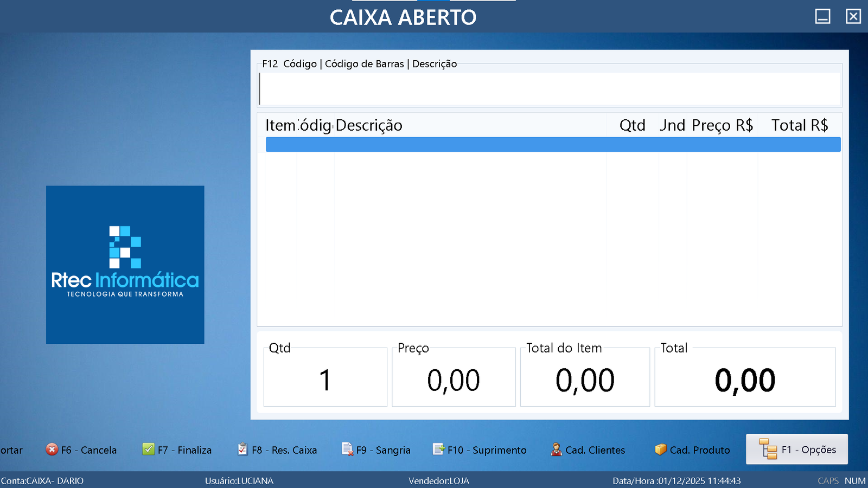This screenshot has height=488, width=868.
Task: Click the Item column header
Action: pyautogui.click(x=280, y=125)
